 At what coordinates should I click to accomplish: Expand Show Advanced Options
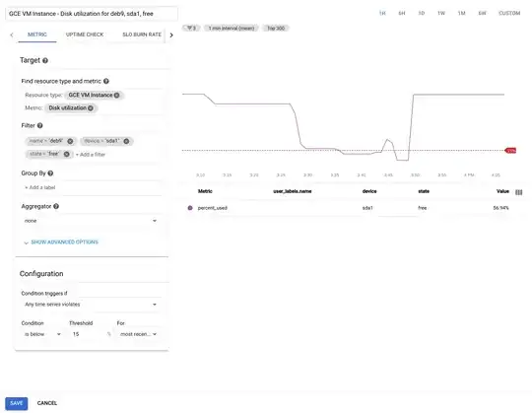pos(61,242)
